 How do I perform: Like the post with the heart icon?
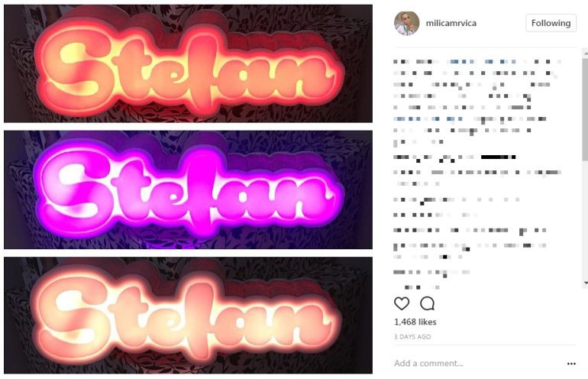click(x=401, y=303)
